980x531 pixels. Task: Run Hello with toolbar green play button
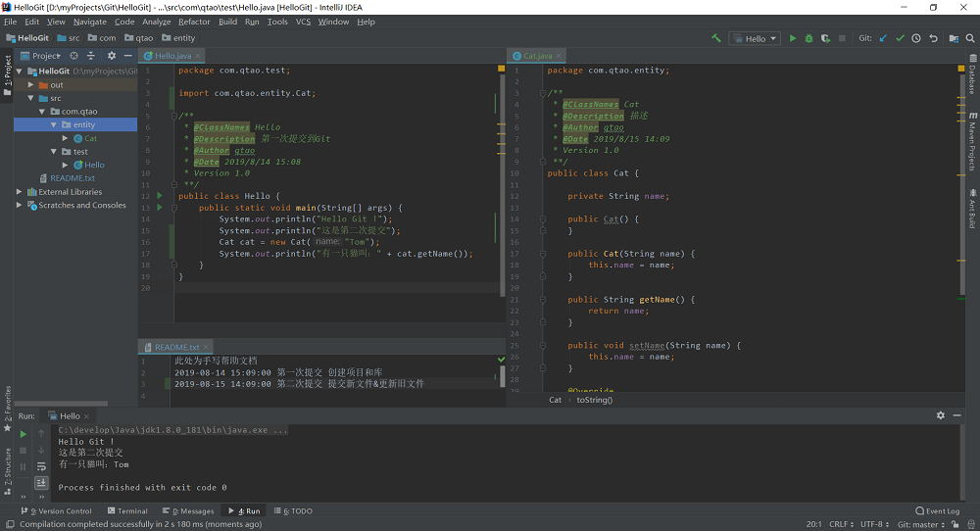pyautogui.click(x=793, y=38)
